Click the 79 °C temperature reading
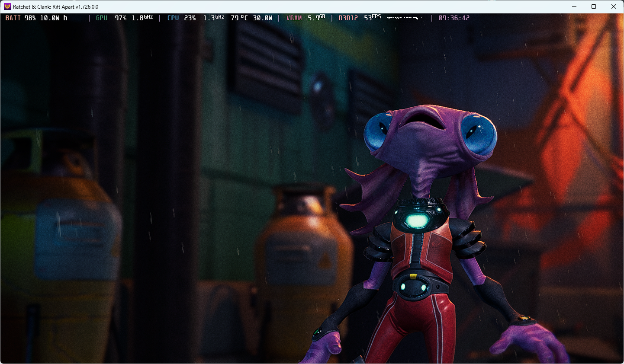Screen dimensions: 624x364 tap(239, 18)
